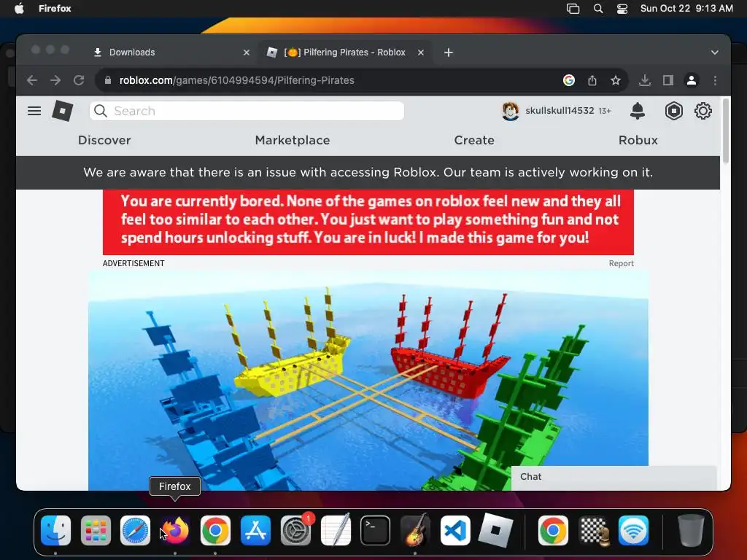Open Control Center in menu bar

[x=622, y=9]
